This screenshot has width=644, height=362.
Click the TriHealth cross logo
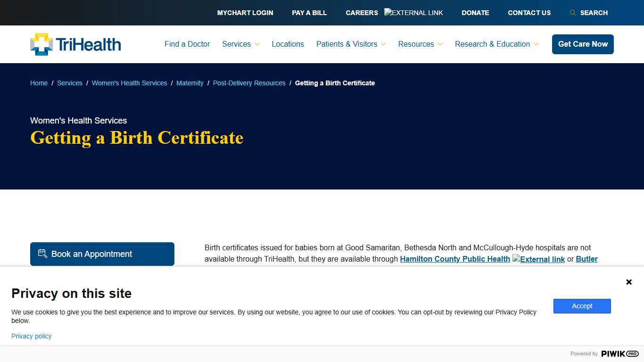coord(40,44)
